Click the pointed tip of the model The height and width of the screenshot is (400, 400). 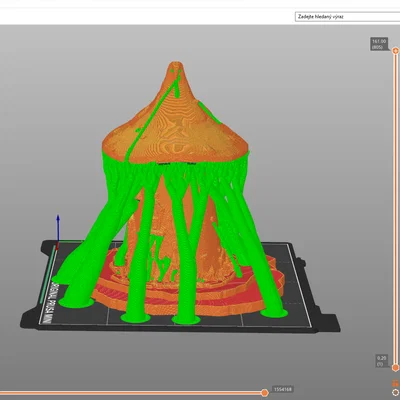pyautogui.click(x=176, y=64)
